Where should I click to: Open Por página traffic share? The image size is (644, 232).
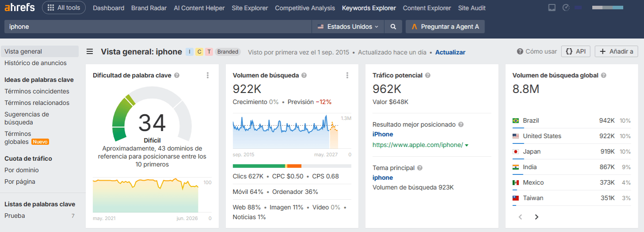(20, 182)
